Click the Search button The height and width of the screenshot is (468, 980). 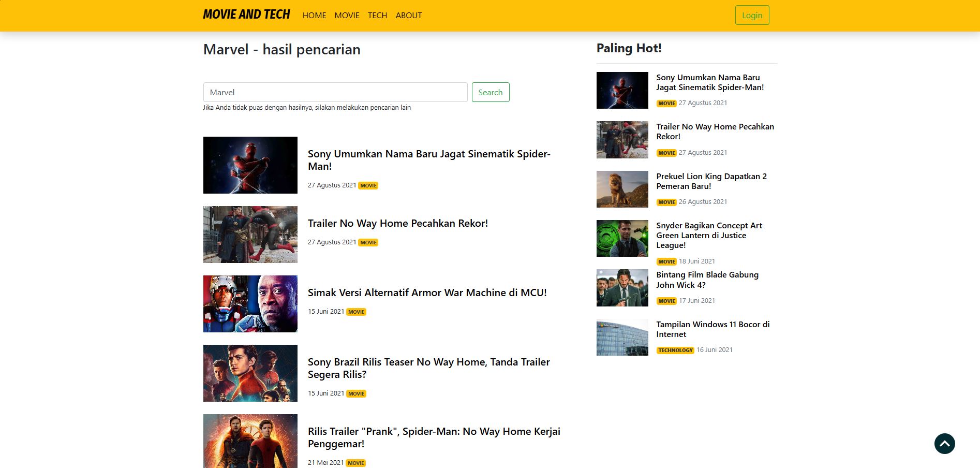click(x=491, y=92)
